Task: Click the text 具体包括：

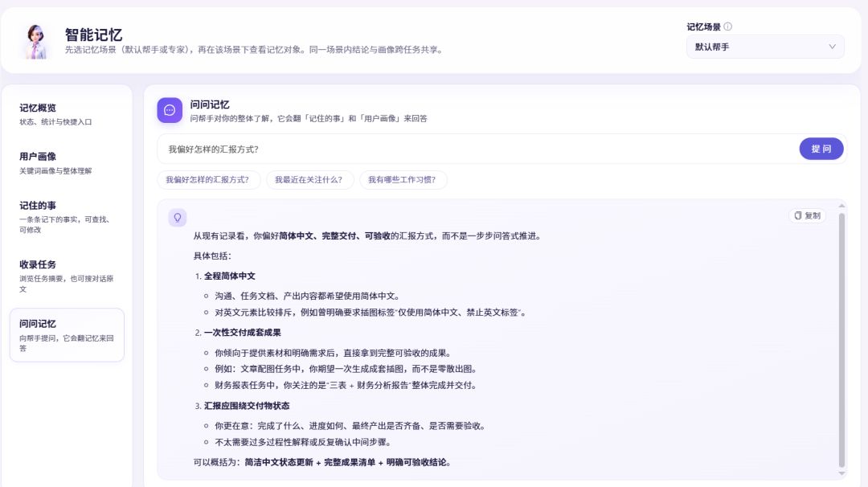Action: pos(212,256)
